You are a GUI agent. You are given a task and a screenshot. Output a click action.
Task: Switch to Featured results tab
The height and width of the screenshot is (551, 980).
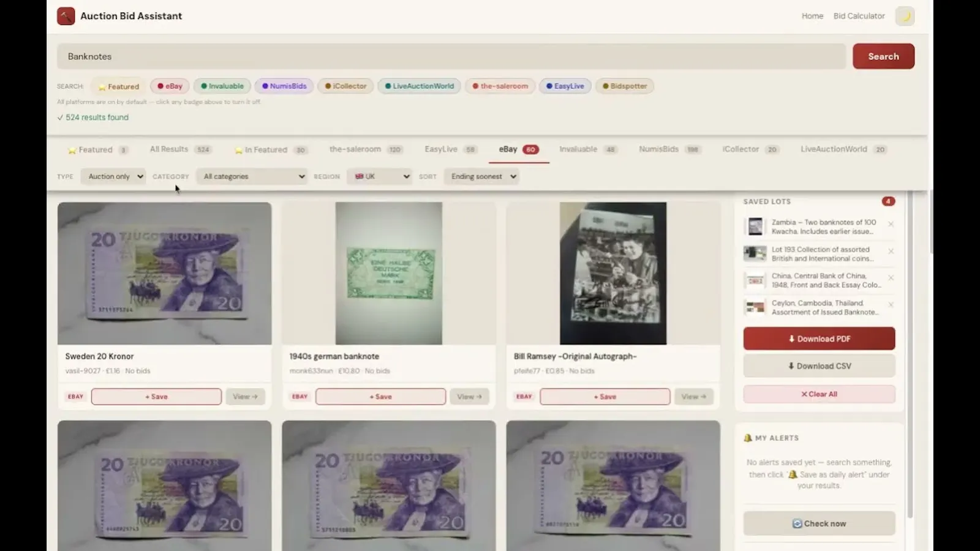97,150
